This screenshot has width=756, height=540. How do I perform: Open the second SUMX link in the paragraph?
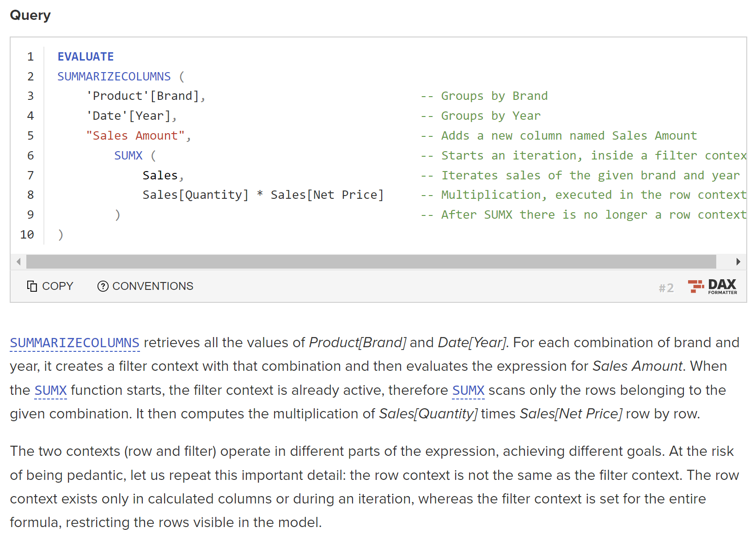point(468,390)
